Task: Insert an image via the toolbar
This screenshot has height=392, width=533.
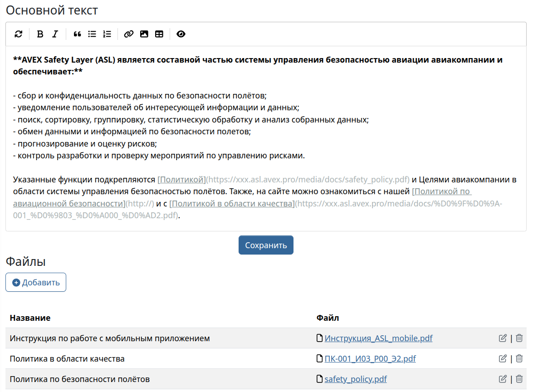Action: tap(144, 34)
